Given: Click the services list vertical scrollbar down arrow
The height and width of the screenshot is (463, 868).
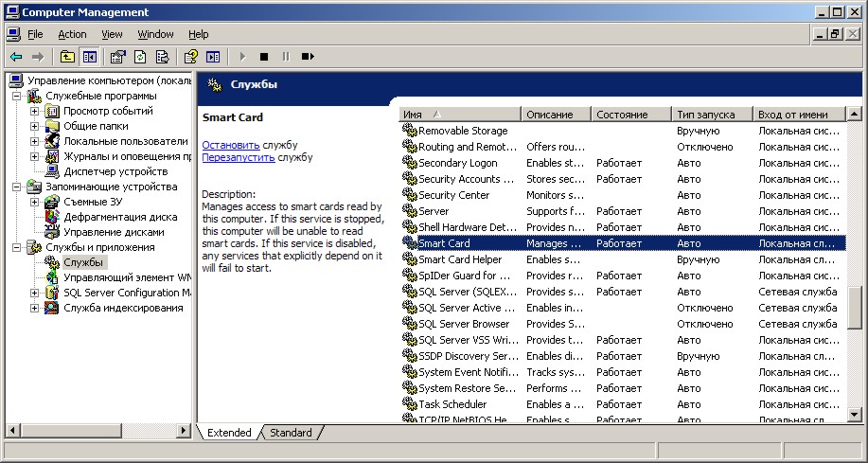Looking at the screenshot, I should click(855, 413).
